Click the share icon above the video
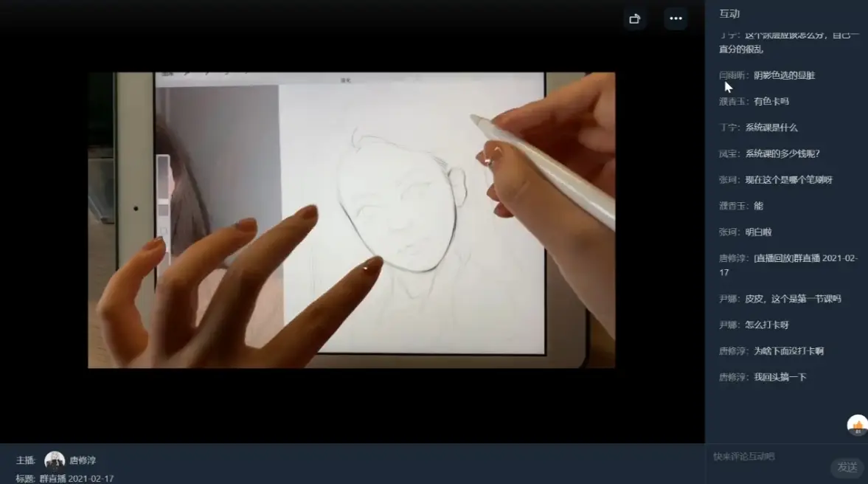The height and width of the screenshot is (484, 868). (635, 18)
